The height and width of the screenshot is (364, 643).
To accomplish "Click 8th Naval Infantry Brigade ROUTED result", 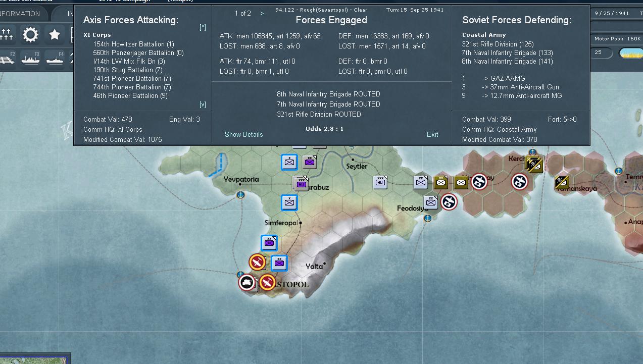I will click(x=328, y=94).
